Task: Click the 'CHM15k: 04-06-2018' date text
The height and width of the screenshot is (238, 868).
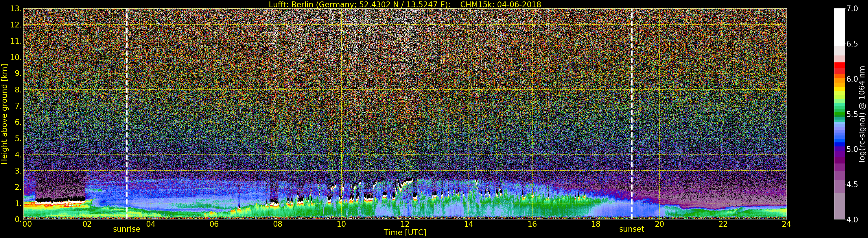Action: [500, 4]
